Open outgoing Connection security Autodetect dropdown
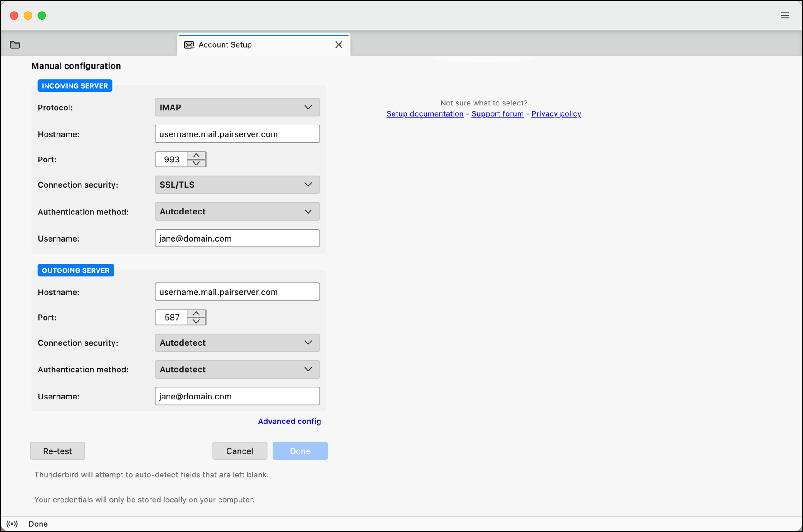 click(237, 343)
